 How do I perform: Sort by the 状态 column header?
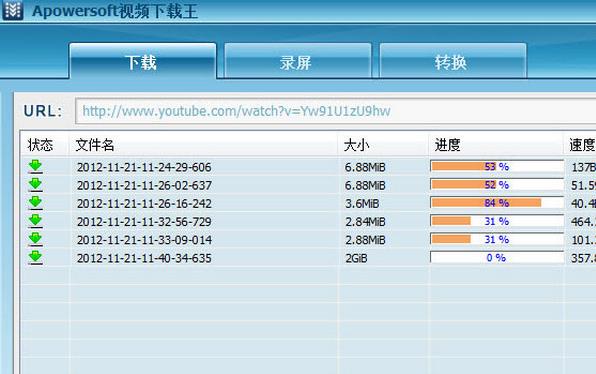pos(45,145)
